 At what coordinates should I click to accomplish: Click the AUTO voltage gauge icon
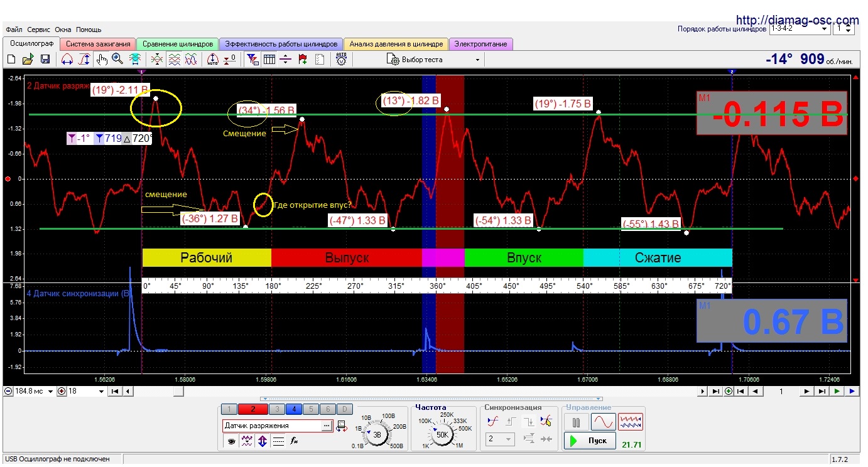coord(341,60)
